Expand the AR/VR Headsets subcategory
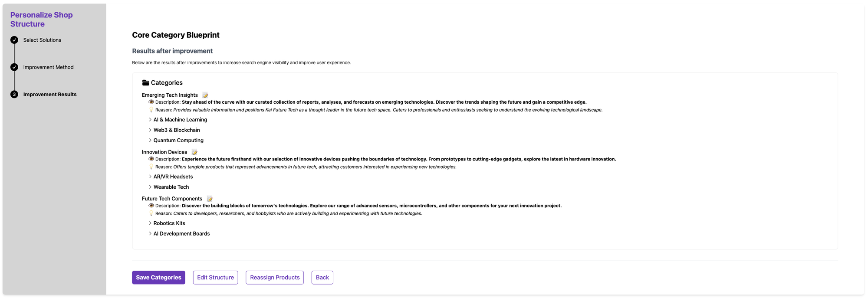 click(150, 177)
